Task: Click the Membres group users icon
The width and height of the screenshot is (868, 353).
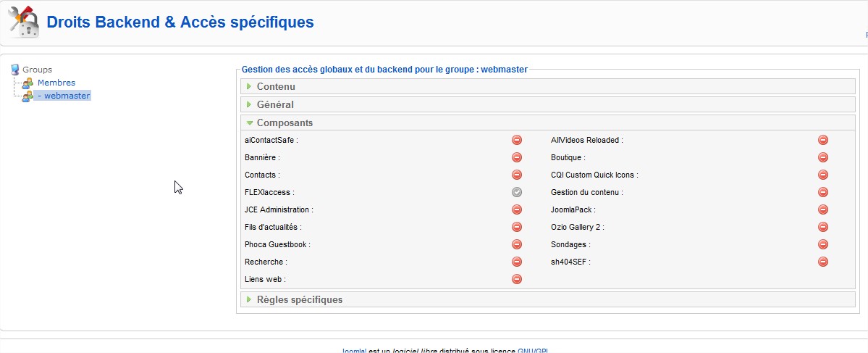Action: 28,83
